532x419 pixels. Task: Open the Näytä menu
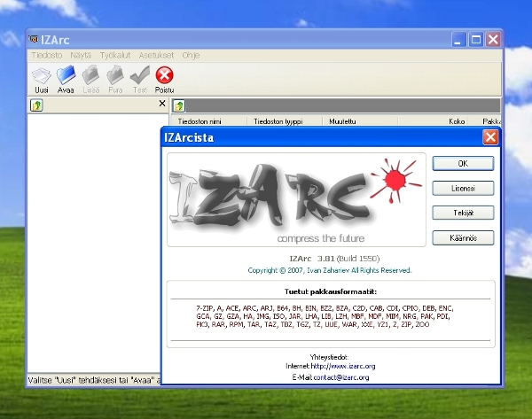click(81, 55)
